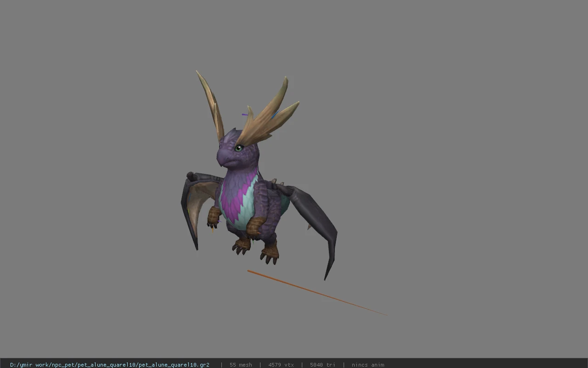Screen dimensions: 588x368
Task: Click the "nincs anim" animation status
Action: click(x=368, y=365)
